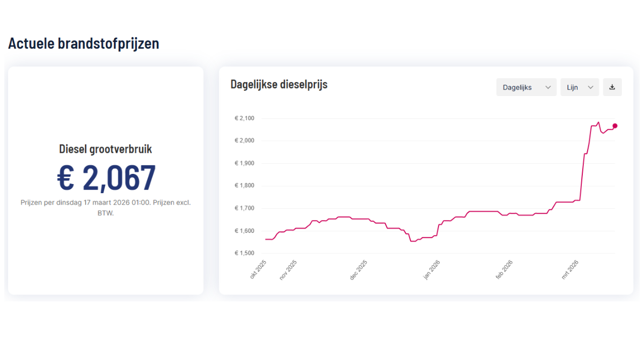Click the highlighted last data point dot

pyautogui.click(x=615, y=126)
